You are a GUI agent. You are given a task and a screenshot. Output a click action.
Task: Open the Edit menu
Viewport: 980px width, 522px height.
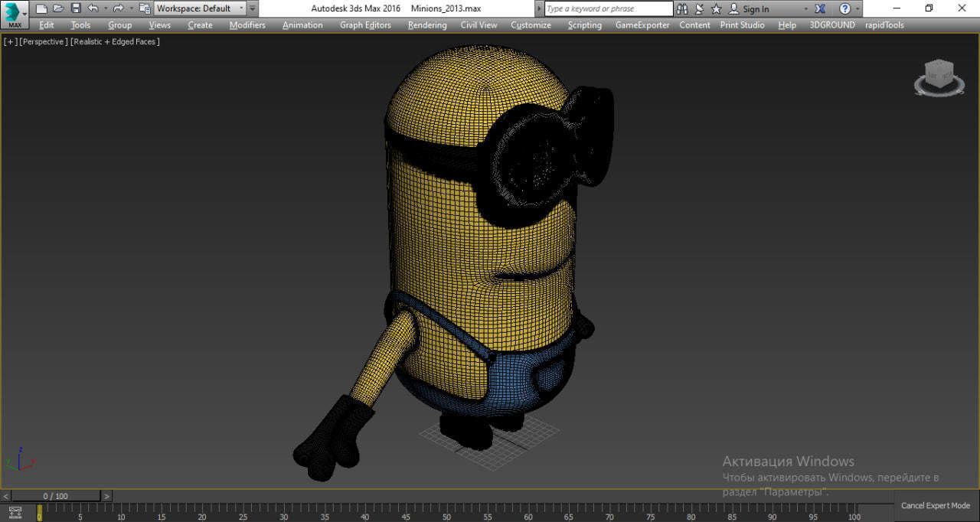pyautogui.click(x=47, y=24)
